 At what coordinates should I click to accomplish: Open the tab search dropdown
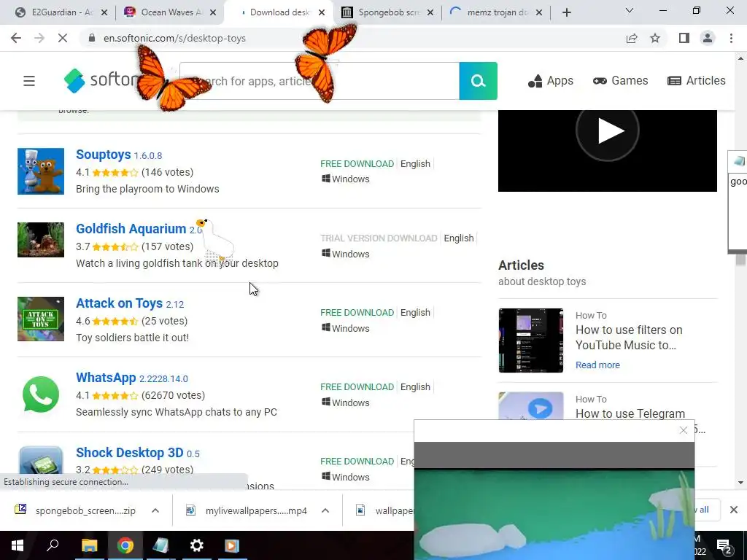pos(630,10)
